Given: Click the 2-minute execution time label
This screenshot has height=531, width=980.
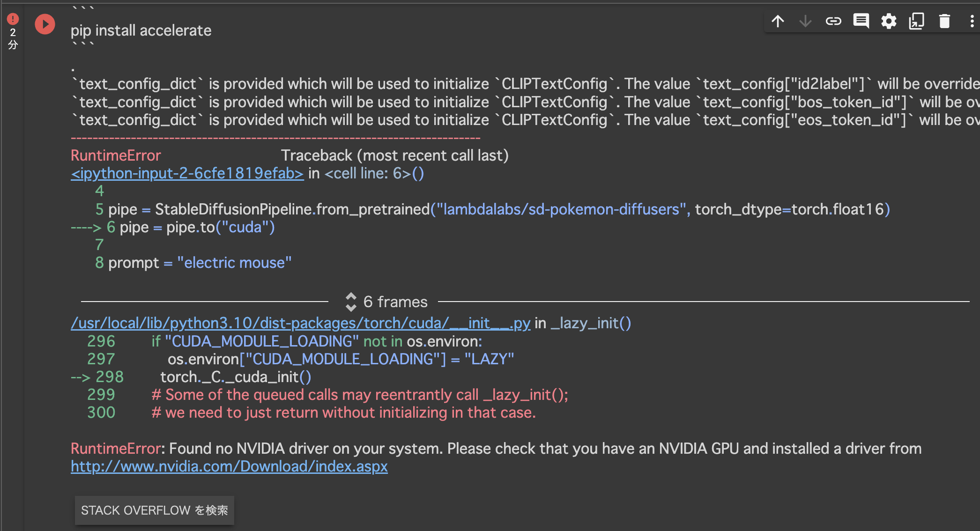Looking at the screenshot, I should (x=13, y=38).
